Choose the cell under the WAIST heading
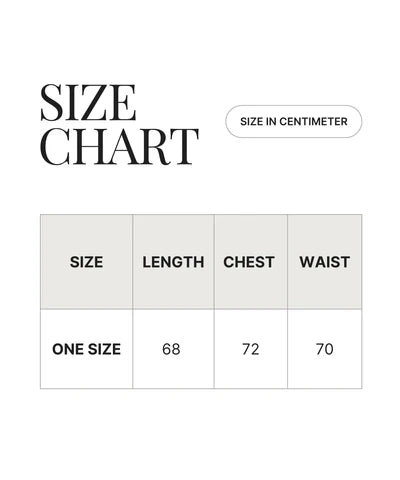This screenshot has width=400, height=480. point(325,349)
